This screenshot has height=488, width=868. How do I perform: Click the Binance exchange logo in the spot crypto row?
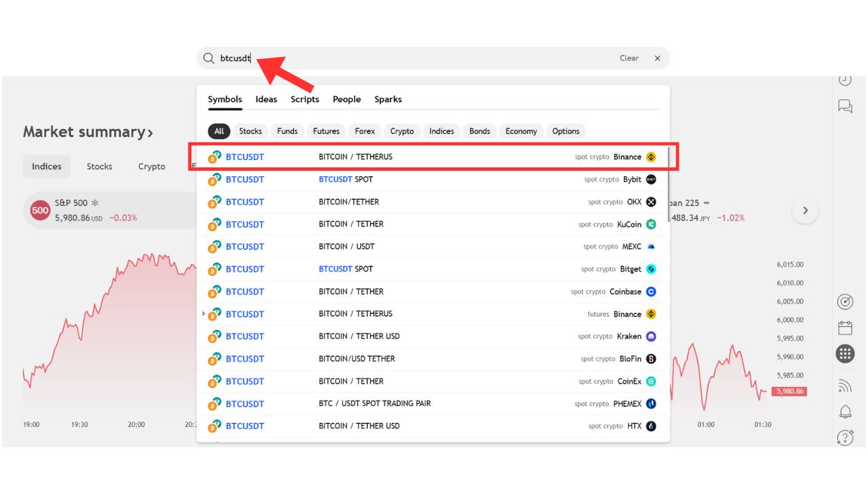pos(651,157)
